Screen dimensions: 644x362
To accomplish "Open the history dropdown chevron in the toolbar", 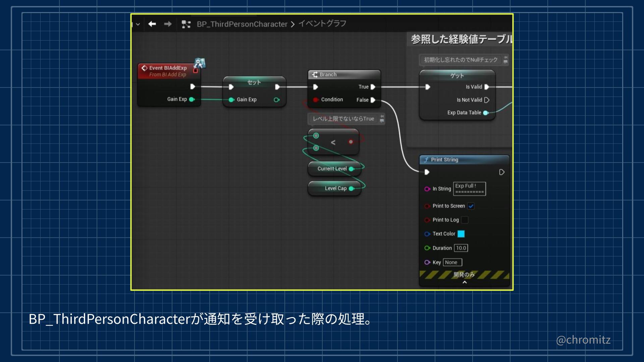I will [138, 24].
